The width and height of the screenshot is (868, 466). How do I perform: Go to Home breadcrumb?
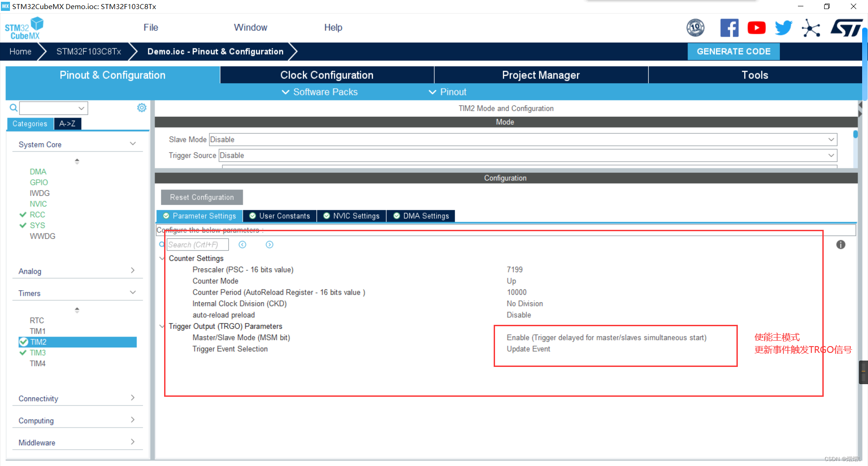20,52
